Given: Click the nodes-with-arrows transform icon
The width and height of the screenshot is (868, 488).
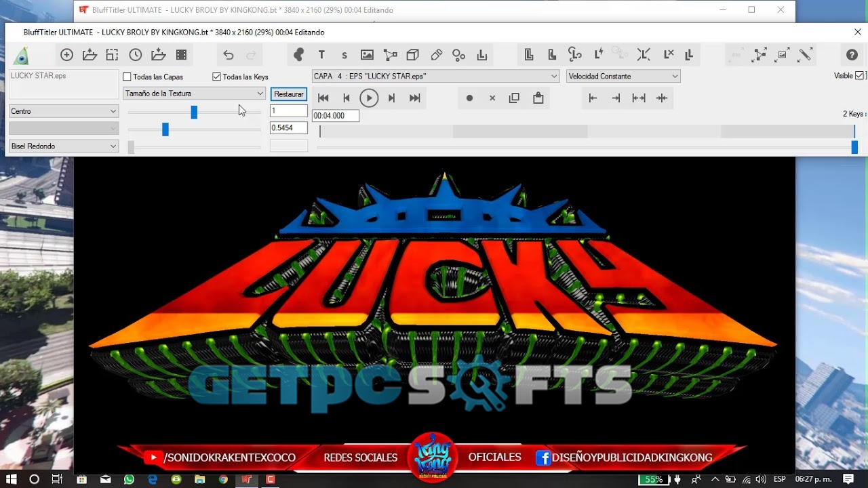Looking at the screenshot, I should 759,55.
